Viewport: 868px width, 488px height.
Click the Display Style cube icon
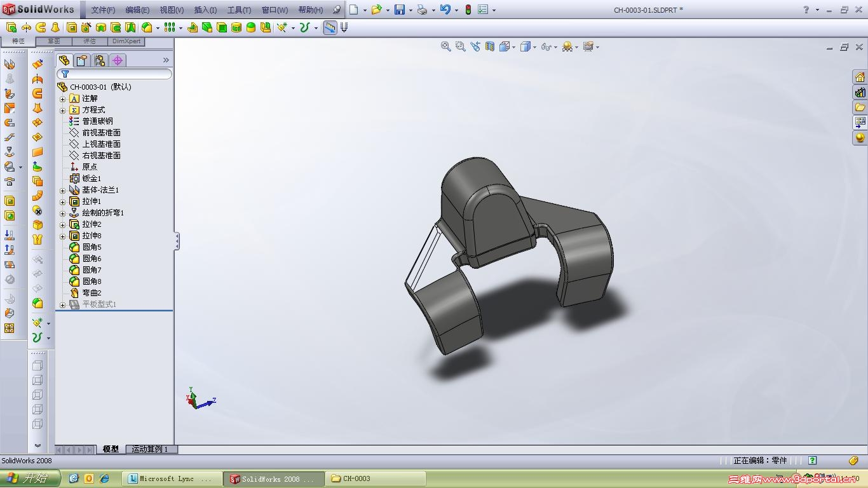click(x=526, y=46)
